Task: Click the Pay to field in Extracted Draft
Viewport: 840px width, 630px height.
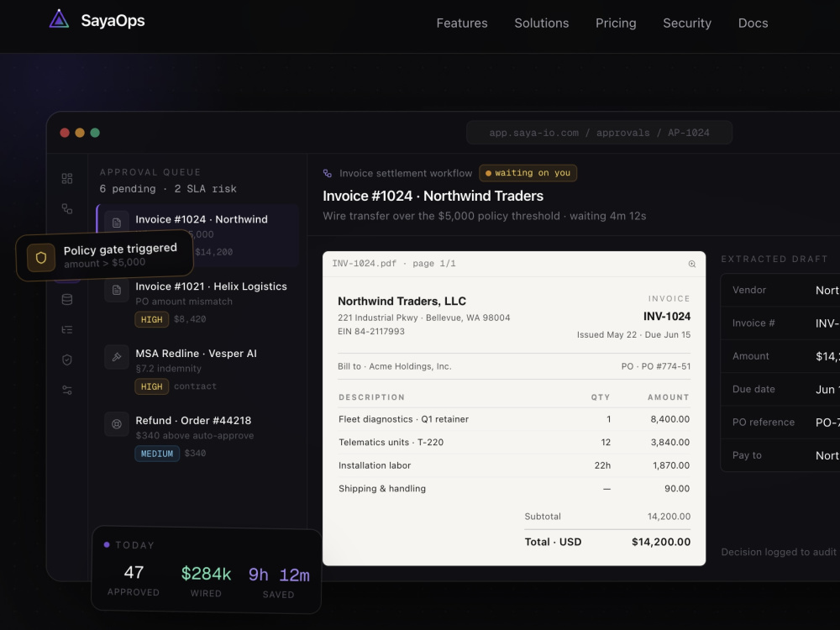Action: click(x=780, y=455)
